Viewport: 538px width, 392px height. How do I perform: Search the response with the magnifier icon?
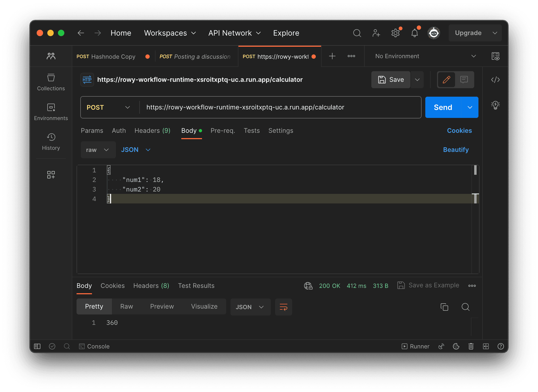[465, 307]
